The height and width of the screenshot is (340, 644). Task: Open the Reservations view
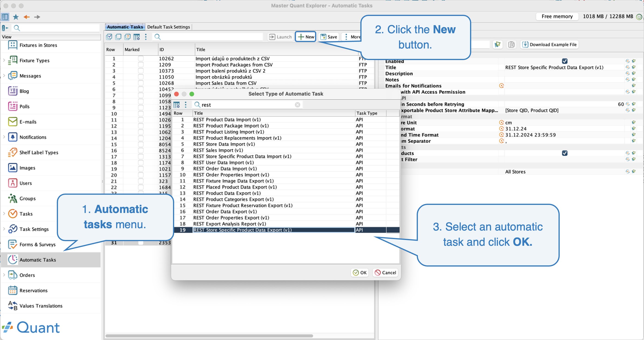pyautogui.click(x=33, y=291)
